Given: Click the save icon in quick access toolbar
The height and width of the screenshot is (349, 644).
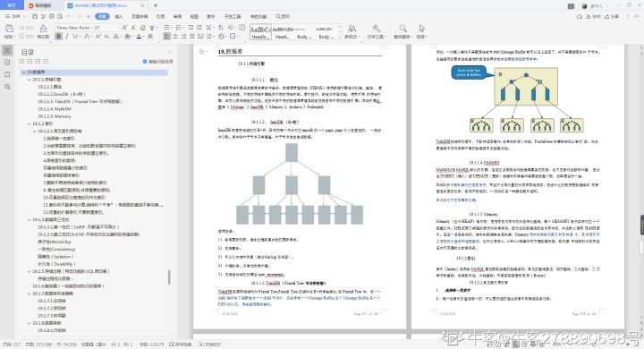Looking at the screenshot, I should click(x=35, y=16).
